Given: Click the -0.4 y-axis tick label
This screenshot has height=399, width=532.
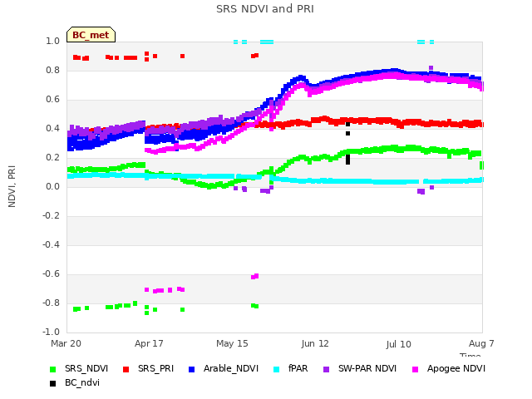Looking at the screenshot, I should [x=51, y=244].
